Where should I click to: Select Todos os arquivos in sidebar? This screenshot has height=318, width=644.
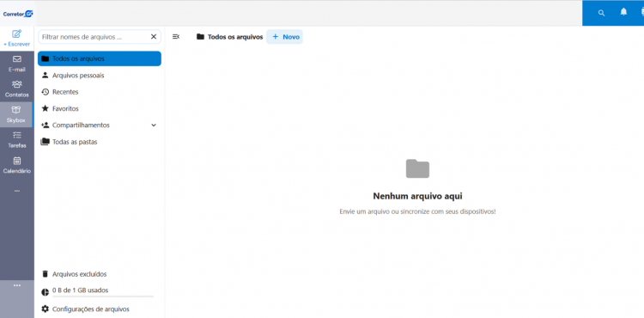pos(100,58)
